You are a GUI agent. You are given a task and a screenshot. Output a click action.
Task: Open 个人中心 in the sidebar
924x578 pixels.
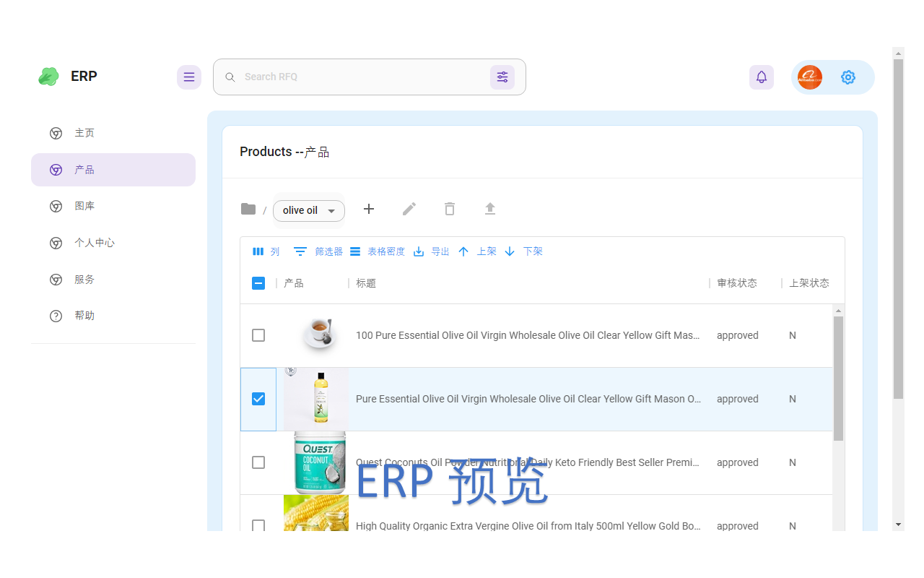(113, 243)
